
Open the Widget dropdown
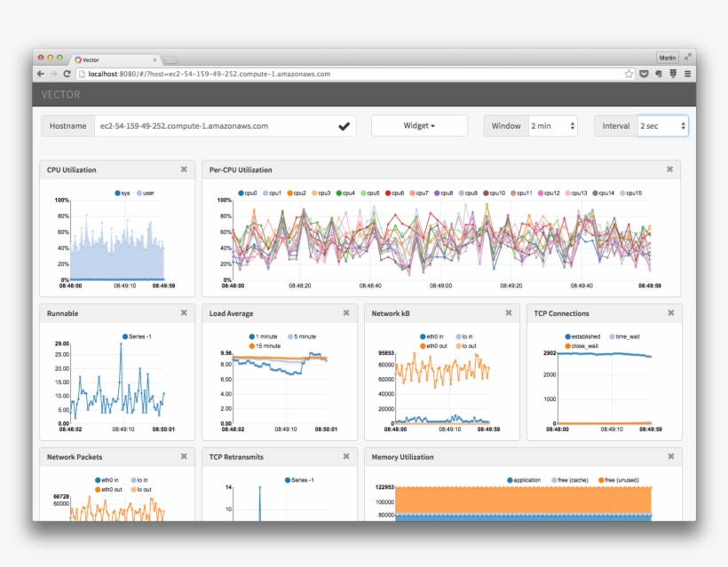419,125
